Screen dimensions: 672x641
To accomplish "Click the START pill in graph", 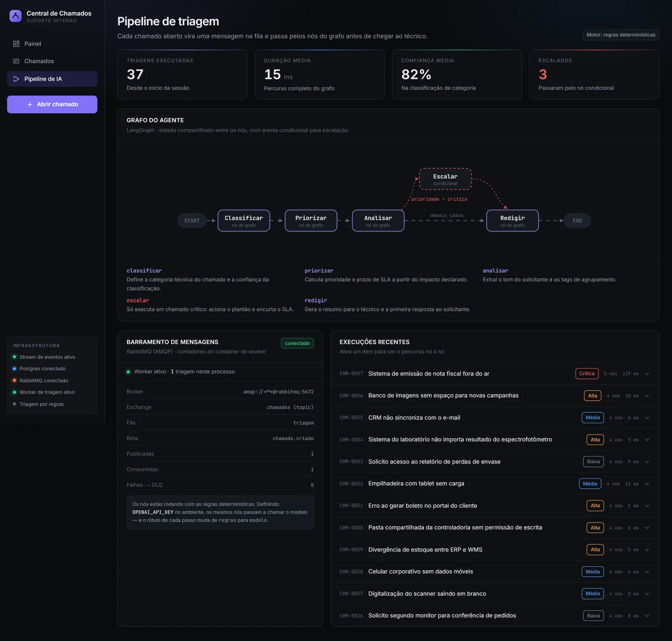I will 192,221.
